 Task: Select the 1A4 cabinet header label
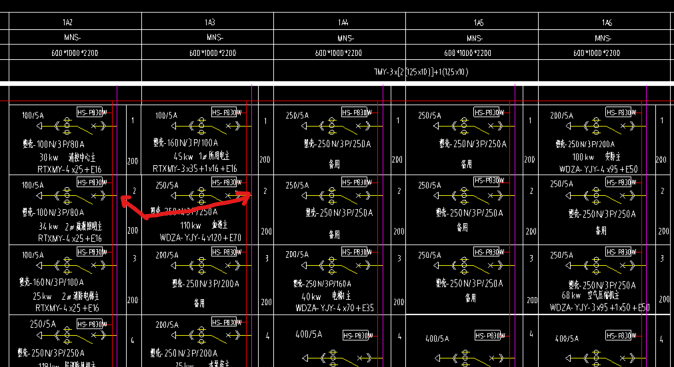343,22
